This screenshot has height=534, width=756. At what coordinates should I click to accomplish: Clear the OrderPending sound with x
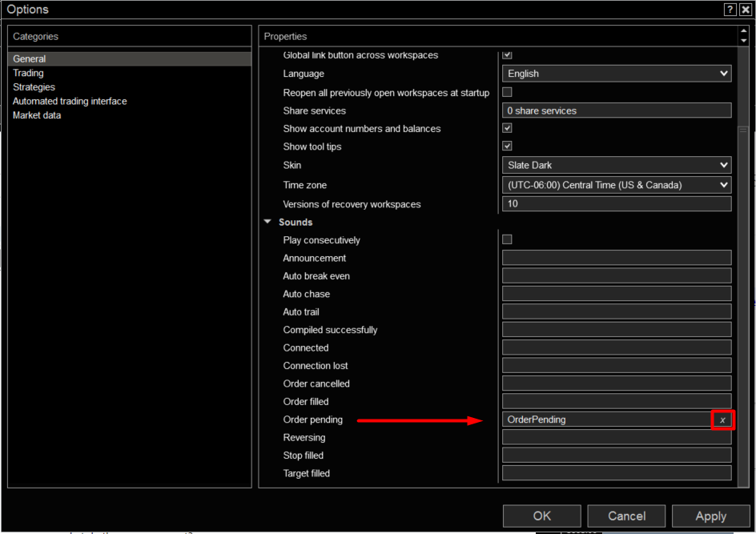(x=722, y=420)
